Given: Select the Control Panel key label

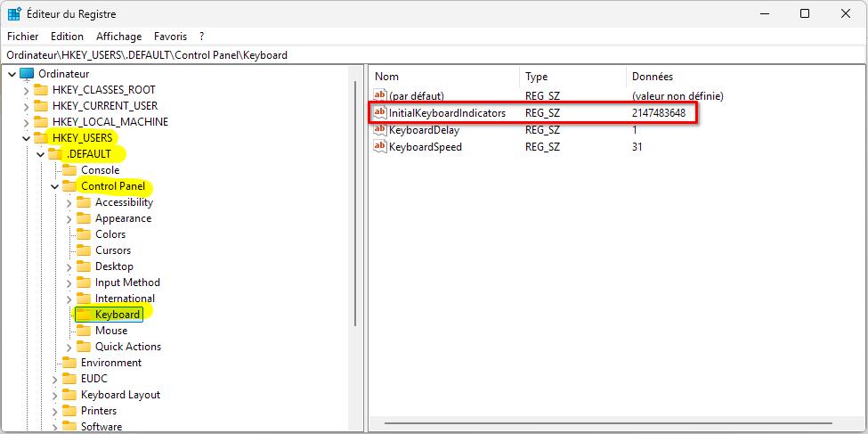Looking at the screenshot, I should (x=113, y=186).
